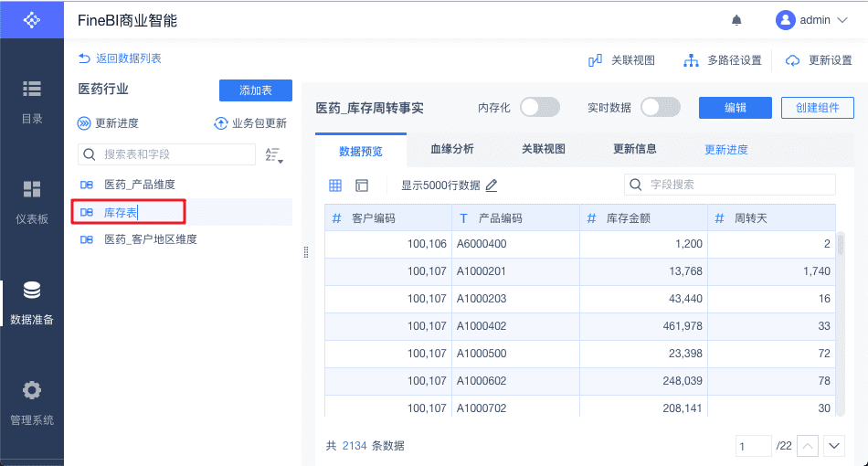Click the FineBI logo icon
This screenshot has height=466, width=868.
pyautogui.click(x=32, y=19)
